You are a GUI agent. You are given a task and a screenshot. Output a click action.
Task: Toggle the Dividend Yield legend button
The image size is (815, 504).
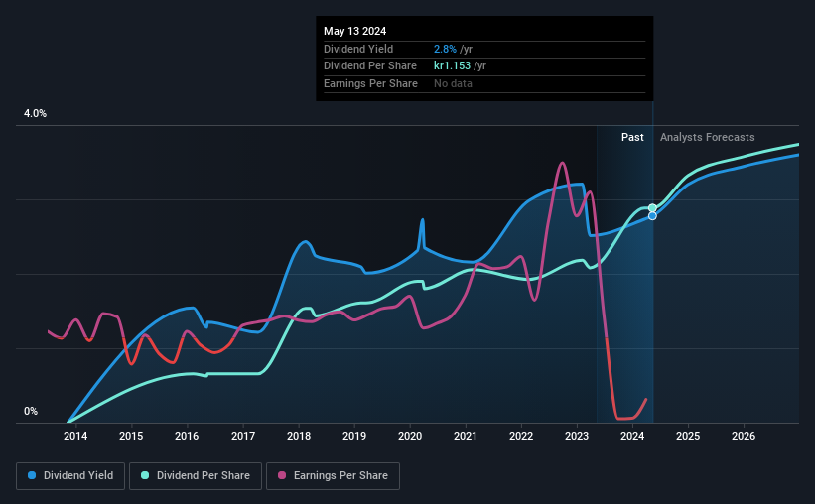[70, 476]
